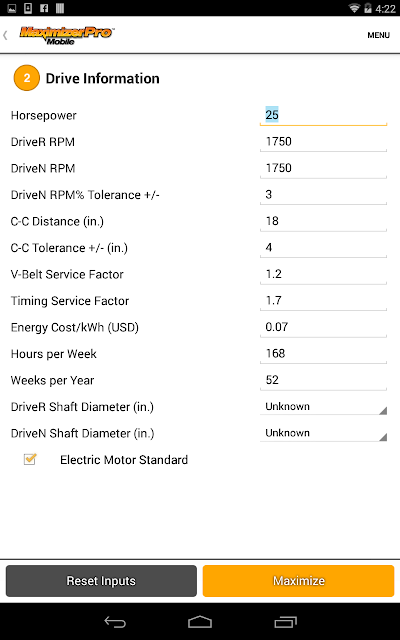Tap the Wi-Fi status icon
Viewport: 400px width, 640px height.
pos(354,8)
